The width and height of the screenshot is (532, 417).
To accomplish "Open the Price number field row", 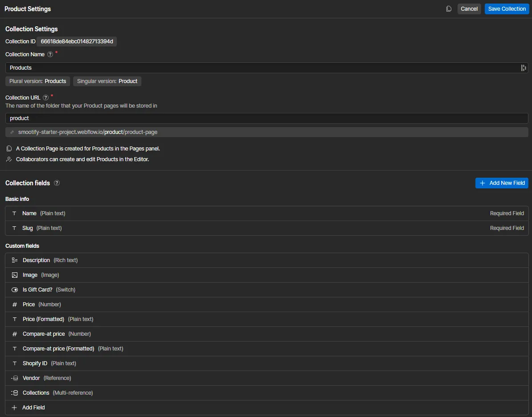I will point(266,304).
